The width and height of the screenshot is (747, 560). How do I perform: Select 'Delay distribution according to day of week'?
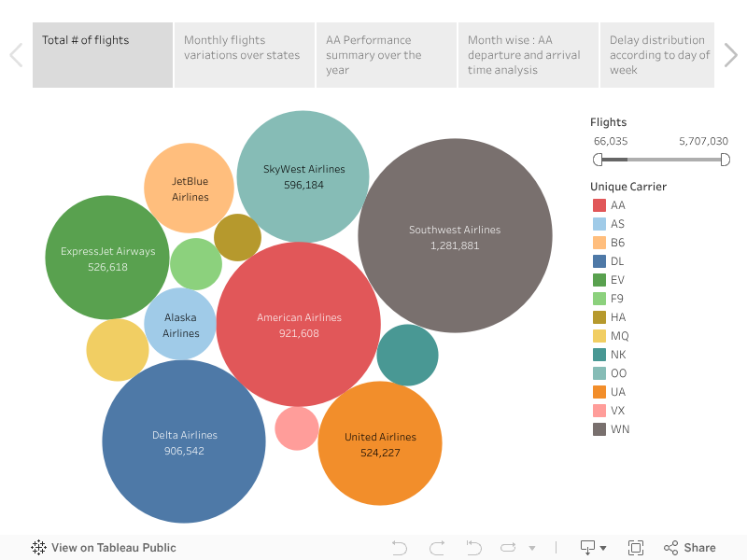(658, 55)
